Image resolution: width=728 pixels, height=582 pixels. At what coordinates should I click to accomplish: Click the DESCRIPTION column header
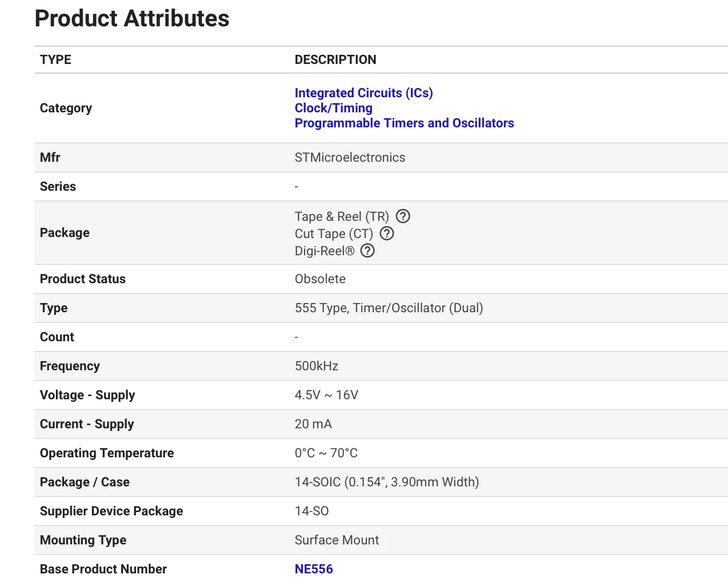click(x=335, y=60)
